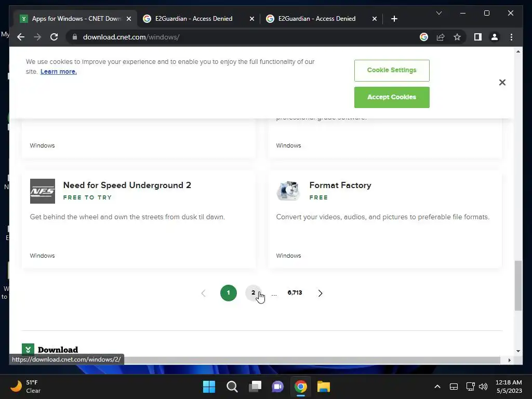Close the second E2Guardian Access Denied tab

pyautogui.click(x=375, y=19)
